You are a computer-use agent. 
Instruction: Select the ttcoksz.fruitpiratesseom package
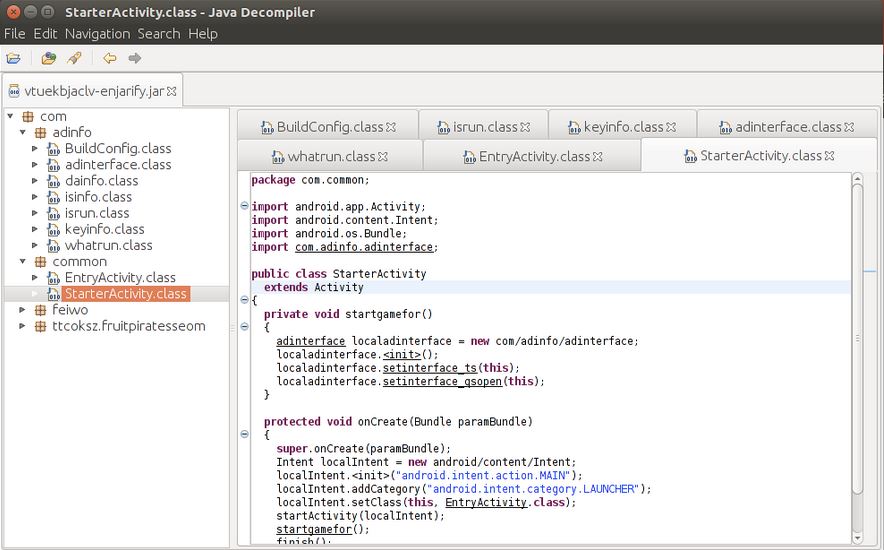point(129,326)
